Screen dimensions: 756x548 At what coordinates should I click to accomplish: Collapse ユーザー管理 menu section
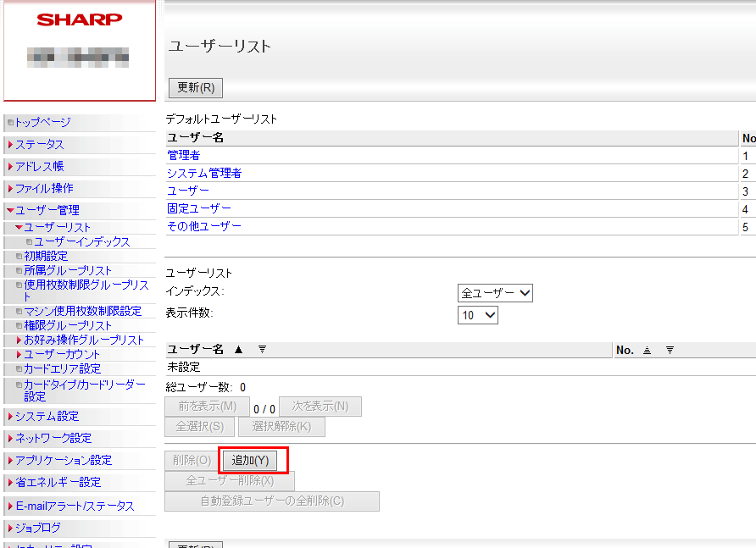[x=47, y=210]
